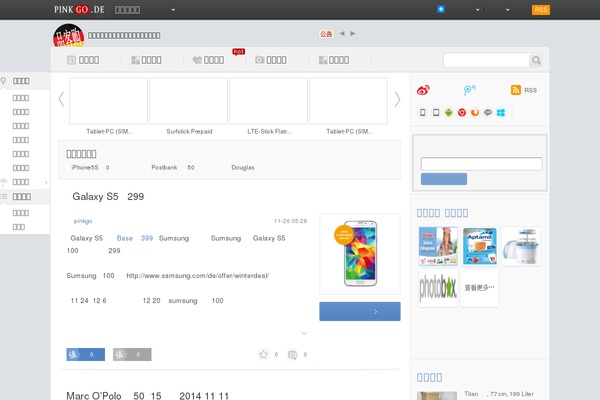Go to next announcement with right triangle
This screenshot has width=600, height=400.
pos(353,33)
